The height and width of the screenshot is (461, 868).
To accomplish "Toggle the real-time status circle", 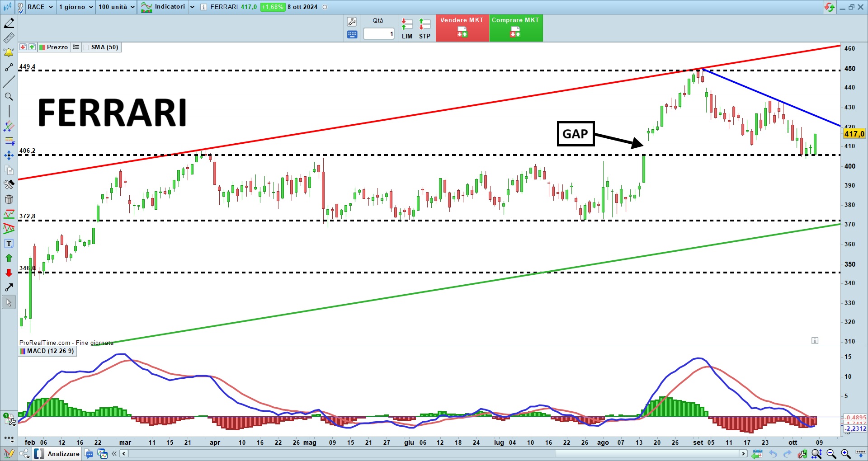I will pyautogui.click(x=325, y=7).
